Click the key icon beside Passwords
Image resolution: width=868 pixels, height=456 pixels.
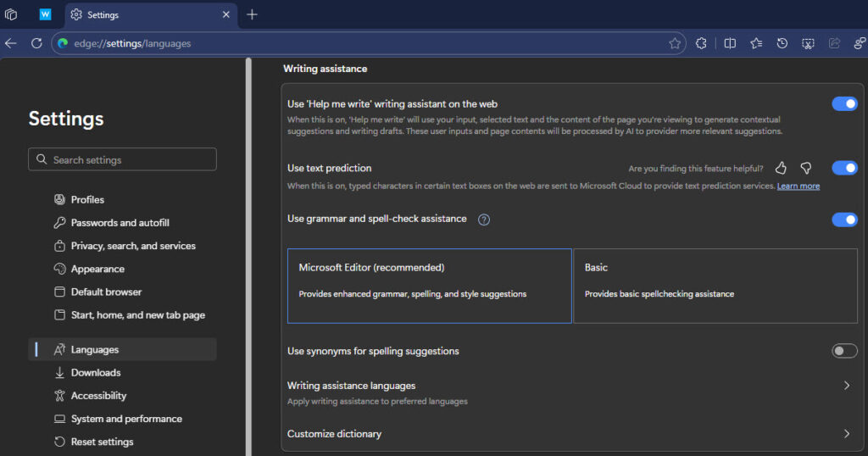(59, 222)
